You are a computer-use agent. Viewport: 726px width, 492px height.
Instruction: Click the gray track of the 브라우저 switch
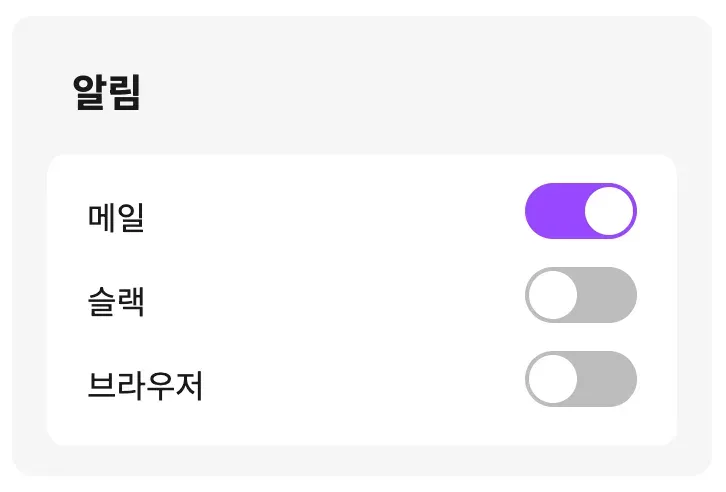point(609,379)
